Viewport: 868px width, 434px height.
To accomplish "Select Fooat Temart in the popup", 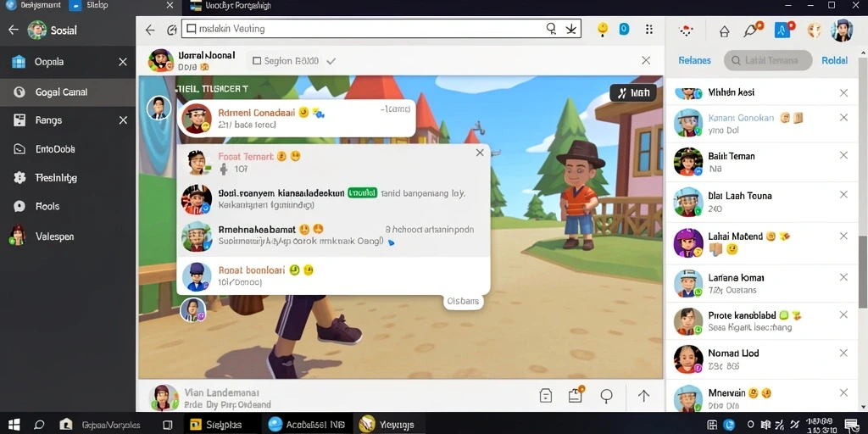I will [x=333, y=162].
